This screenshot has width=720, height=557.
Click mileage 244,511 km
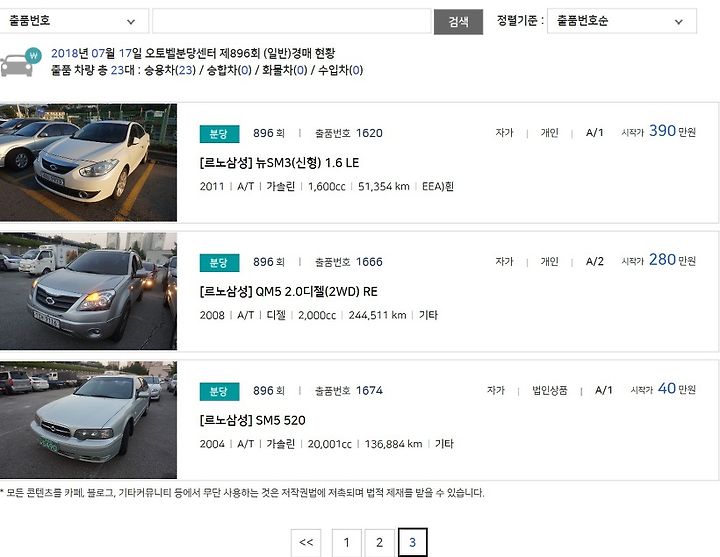pos(377,315)
